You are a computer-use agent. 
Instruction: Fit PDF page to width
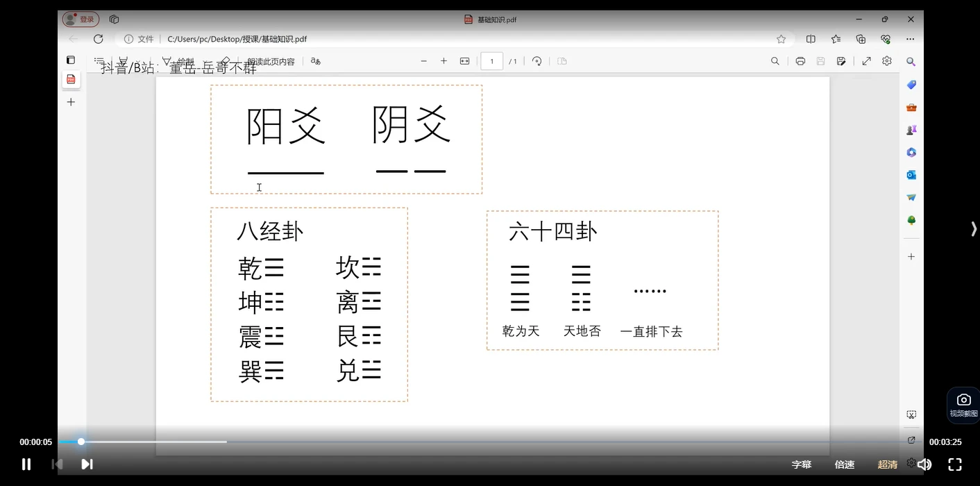[465, 61]
